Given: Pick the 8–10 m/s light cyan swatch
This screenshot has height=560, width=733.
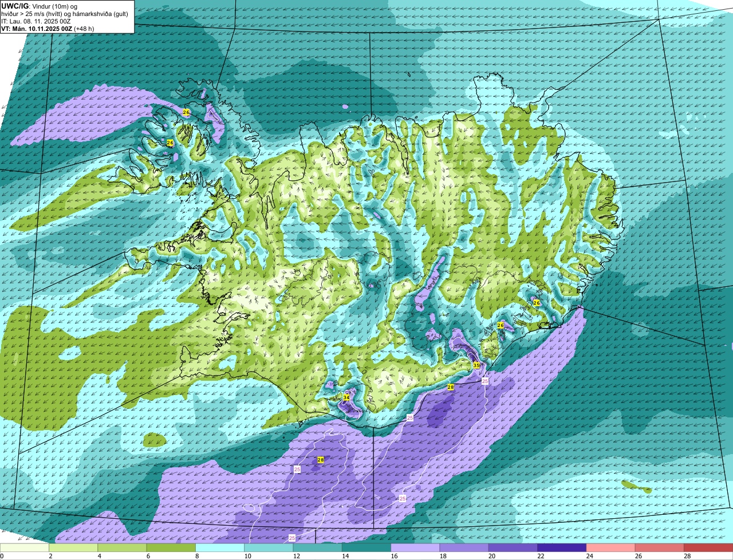Looking at the screenshot, I should [x=220, y=548].
